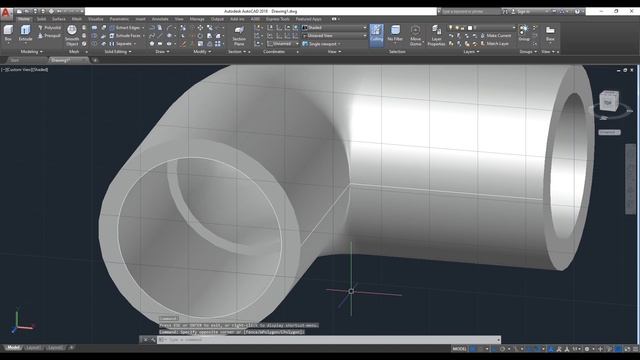This screenshot has width=640, height=360.
Task: Click the add layout plus button
Action: [71, 348]
